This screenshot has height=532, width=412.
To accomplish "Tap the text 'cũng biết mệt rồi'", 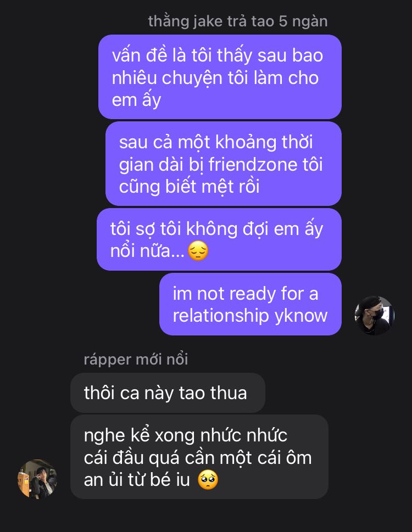I will (190, 187).
